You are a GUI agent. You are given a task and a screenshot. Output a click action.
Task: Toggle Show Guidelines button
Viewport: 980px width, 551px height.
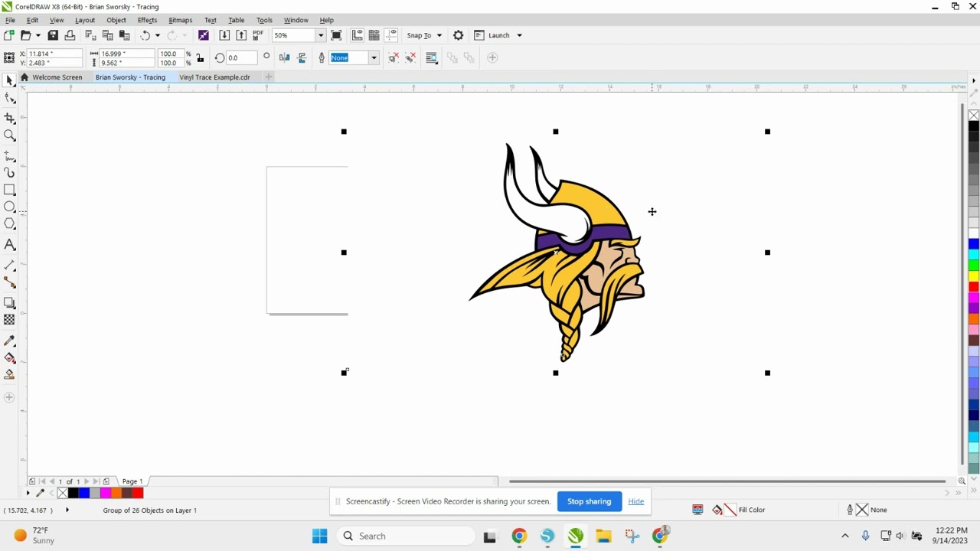coord(391,35)
